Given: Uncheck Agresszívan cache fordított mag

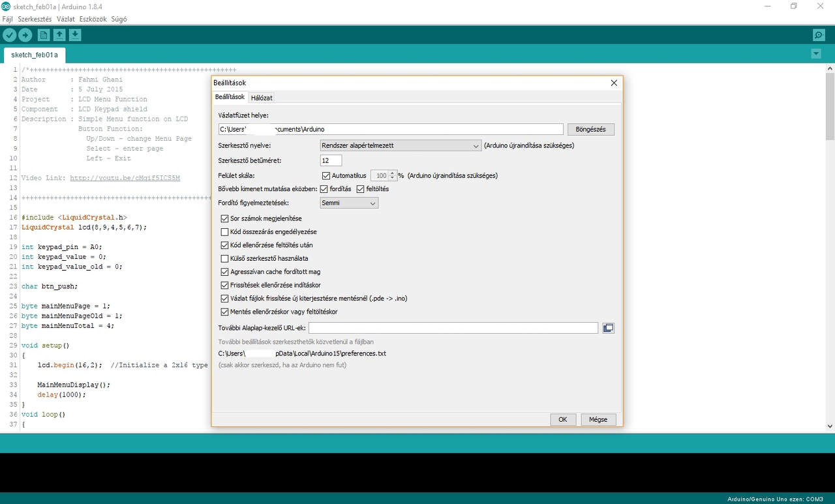Looking at the screenshot, I should coord(225,272).
